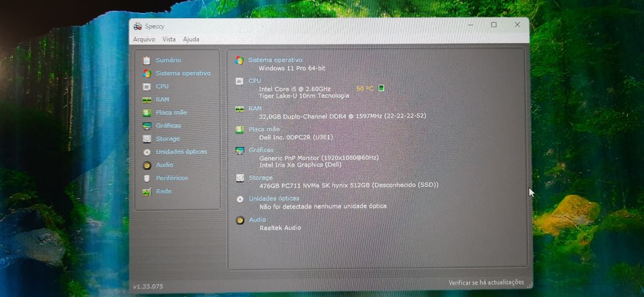The height and width of the screenshot is (297, 644).
Task: Open Gráficas heading link in summary panel
Action: tap(261, 150)
